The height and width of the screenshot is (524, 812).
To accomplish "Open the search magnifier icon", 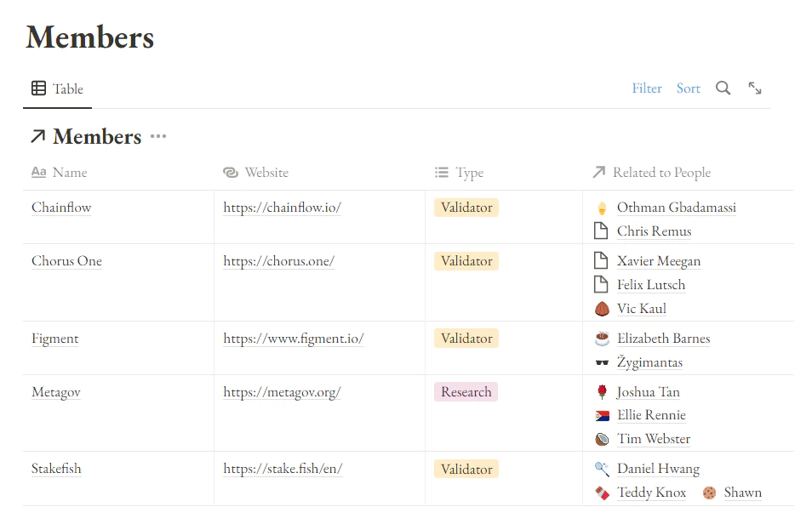I will 723,88.
